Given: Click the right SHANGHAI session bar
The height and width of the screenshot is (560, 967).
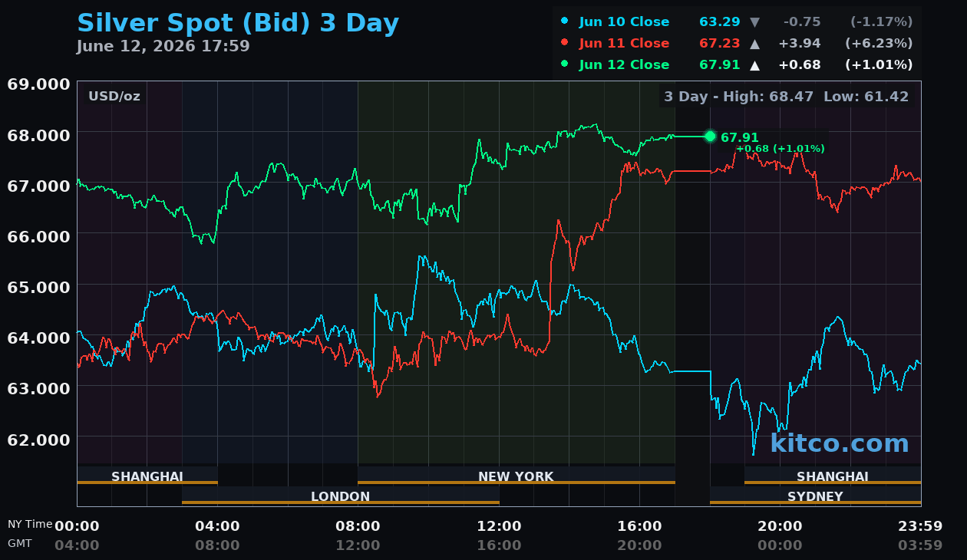Looking at the screenshot, I should (x=833, y=476).
